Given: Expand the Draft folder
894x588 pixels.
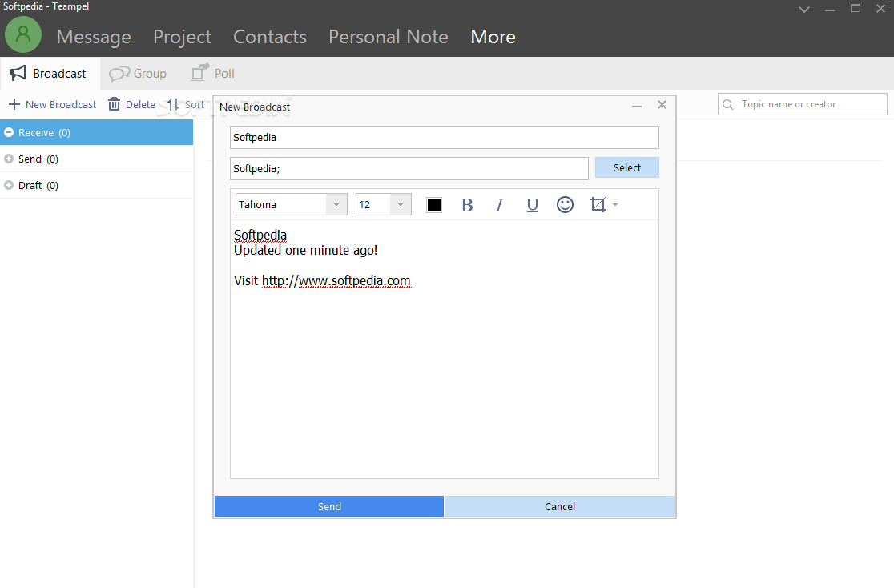Looking at the screenshot, I should pyautogui.click(x=9, y=185).
